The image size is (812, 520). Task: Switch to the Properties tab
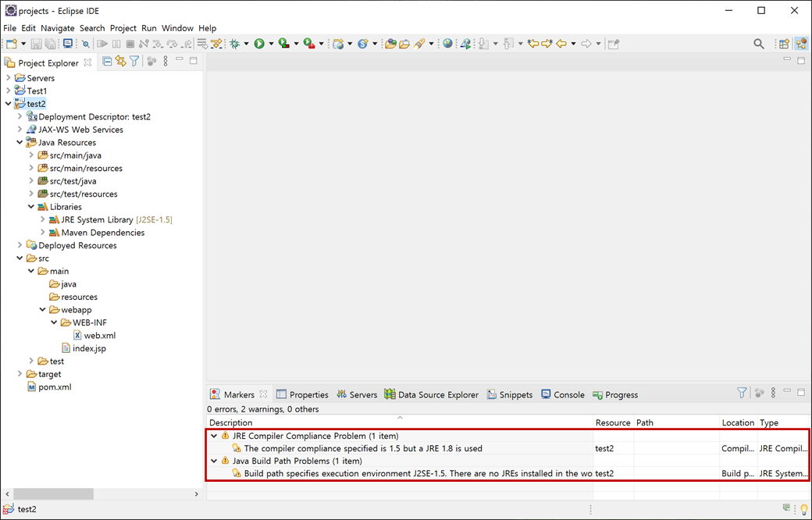[302, 394]
